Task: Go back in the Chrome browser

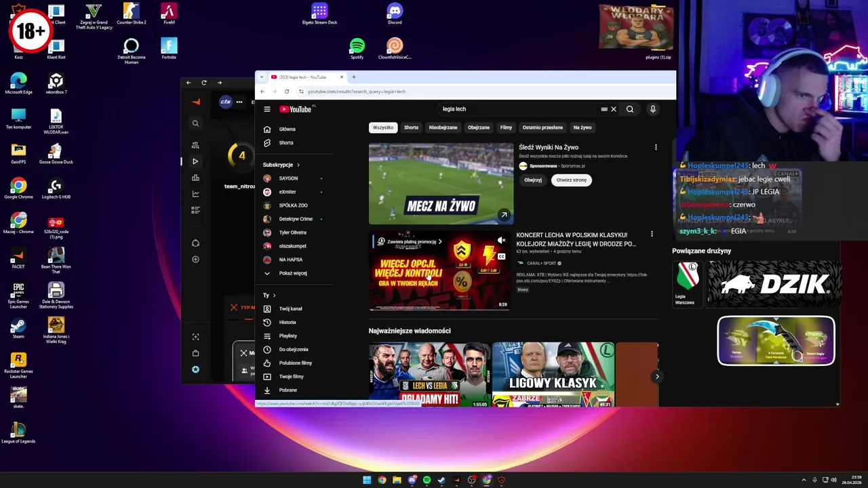Action: (262, 91)
